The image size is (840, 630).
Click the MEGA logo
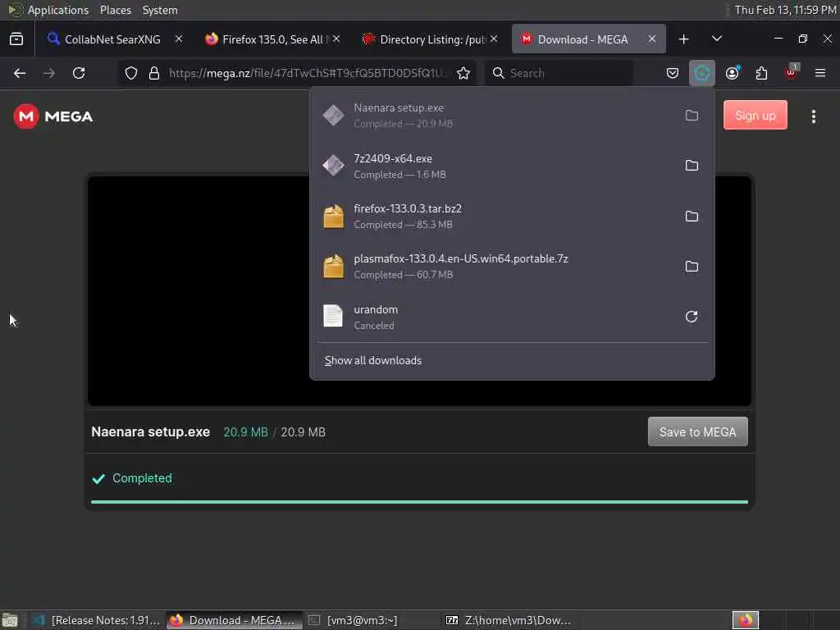pyautogui.click(x=53, y=116)
